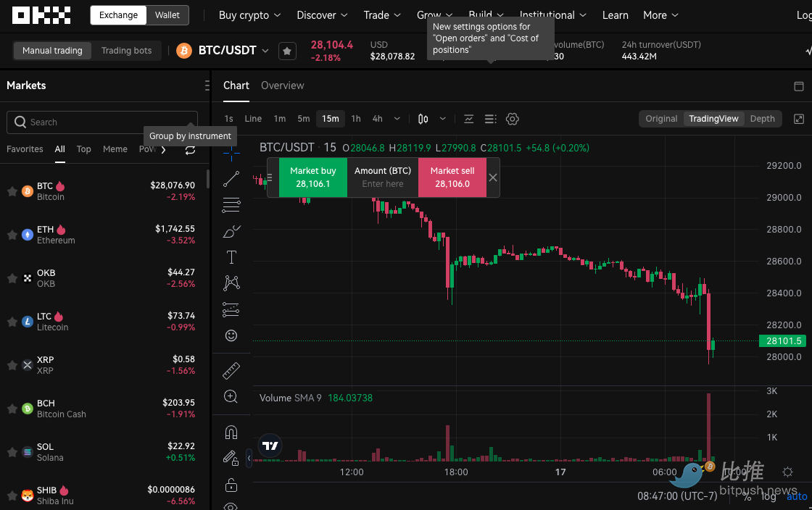Toggle the chart panel layout icon
Image resolution: width=812 pixels, height=510 pixels.
(798, 86)
